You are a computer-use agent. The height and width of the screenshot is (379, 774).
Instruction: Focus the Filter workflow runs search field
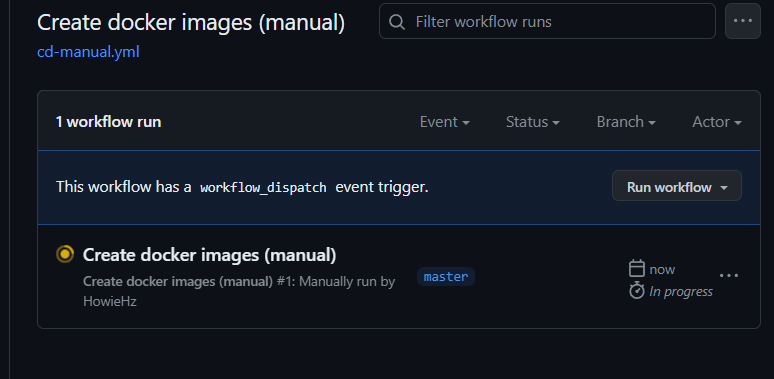point(547,21)
